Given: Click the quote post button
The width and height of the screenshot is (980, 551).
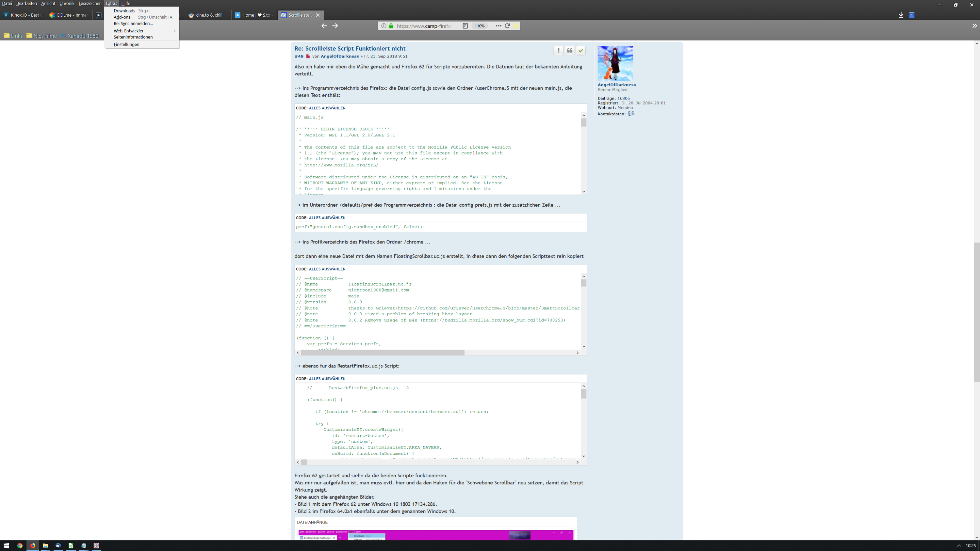Looking at the screenshot, I should (569, 51).
